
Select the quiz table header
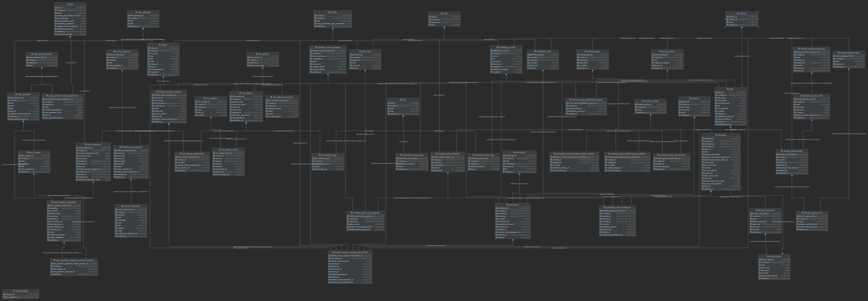[x=70, y=4]
